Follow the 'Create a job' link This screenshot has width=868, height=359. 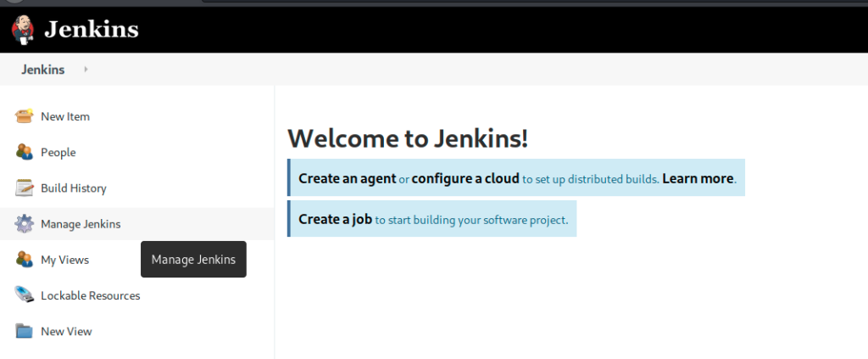[336, 219]
